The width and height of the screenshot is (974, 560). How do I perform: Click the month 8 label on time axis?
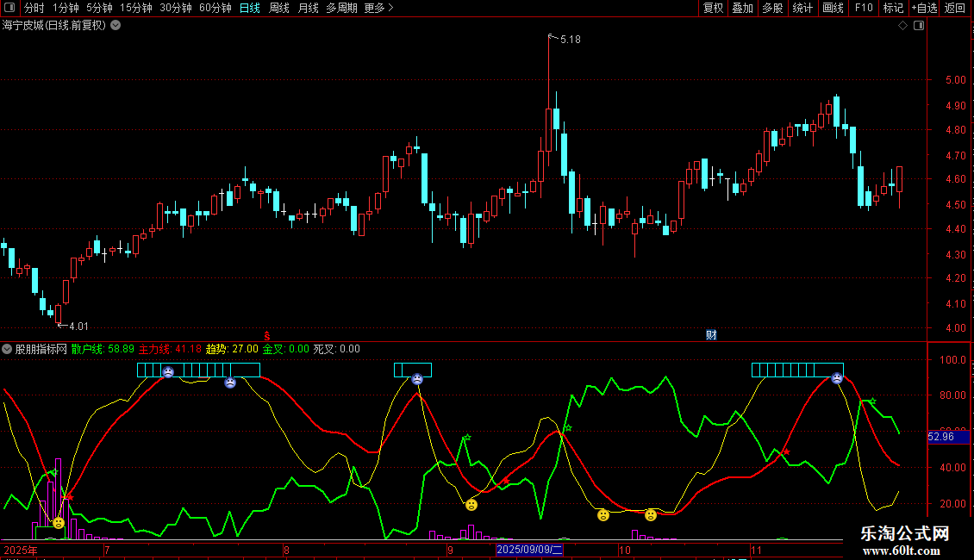point(286,550)
